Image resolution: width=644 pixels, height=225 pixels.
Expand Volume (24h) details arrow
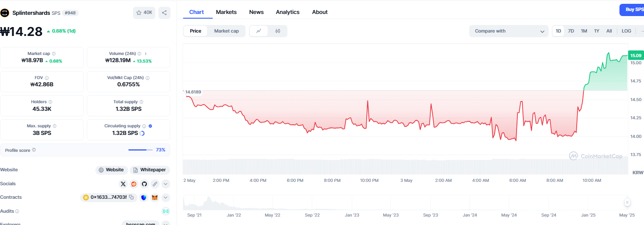(x=146, y=54)
